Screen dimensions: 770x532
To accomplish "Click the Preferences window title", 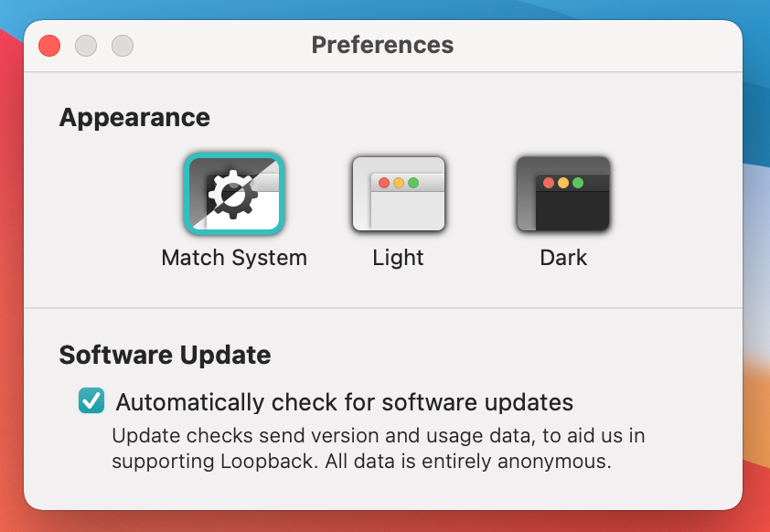I will pos(382,45).
